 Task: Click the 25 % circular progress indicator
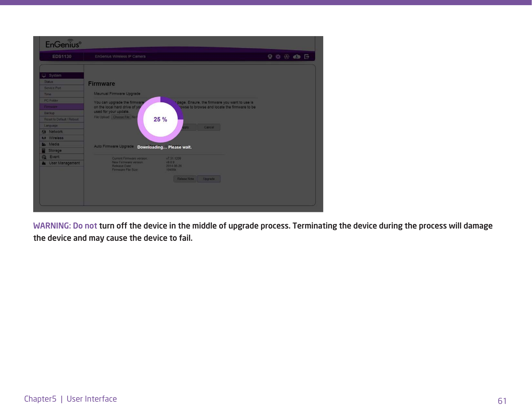[x=160, y=120]
